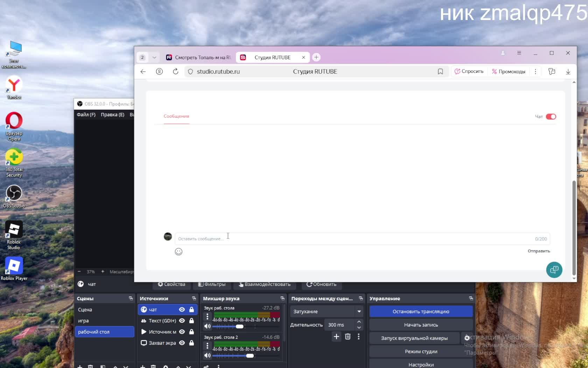Enable Режим студии in OBS
588x368 pixels.
click(x=421, y=352)
